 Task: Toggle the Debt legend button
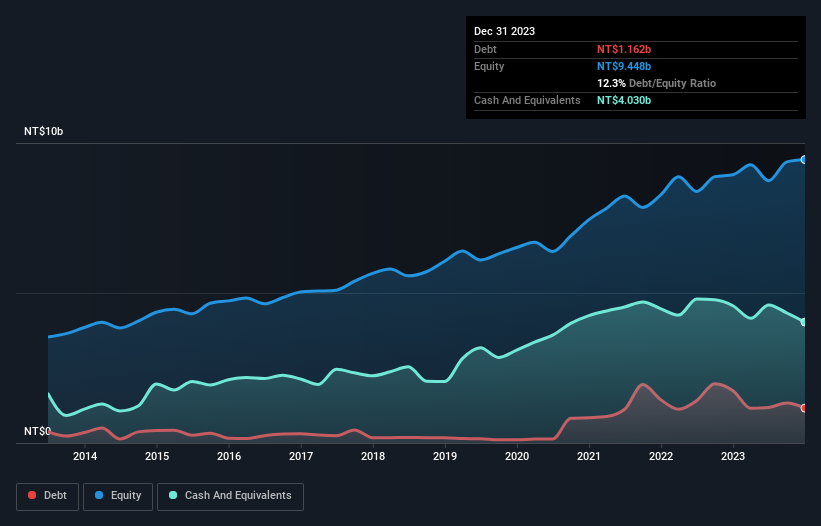[48, 496]
